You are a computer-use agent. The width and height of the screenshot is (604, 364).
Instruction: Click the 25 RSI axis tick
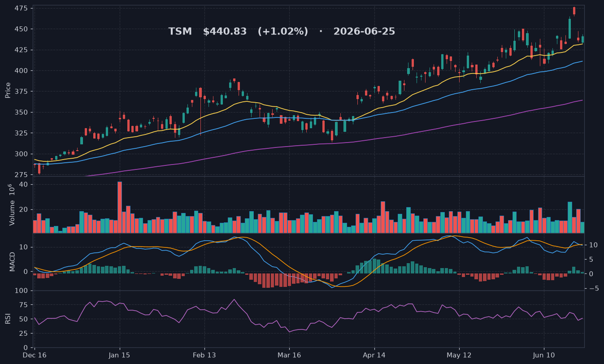pos(23,333)
